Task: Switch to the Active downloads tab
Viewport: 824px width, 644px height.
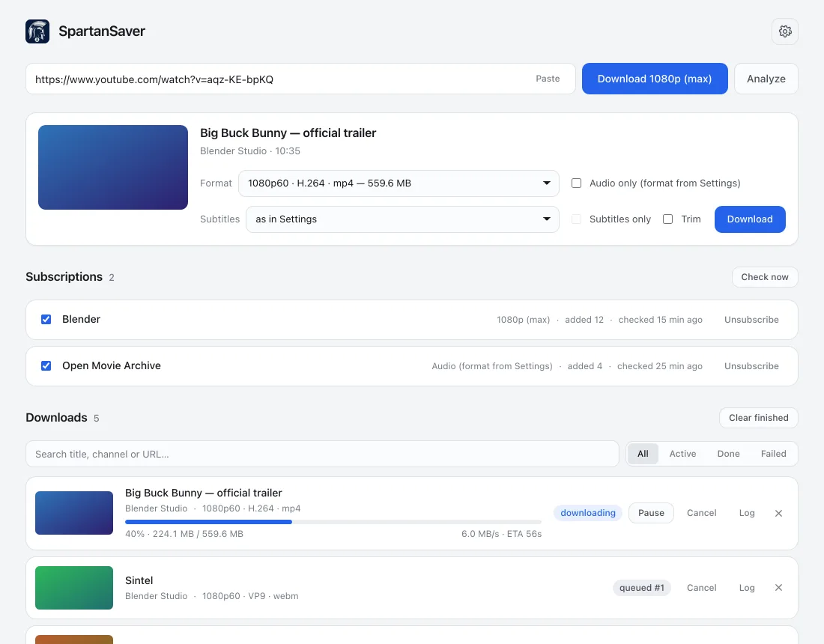Action: click(x=682, y=454)
